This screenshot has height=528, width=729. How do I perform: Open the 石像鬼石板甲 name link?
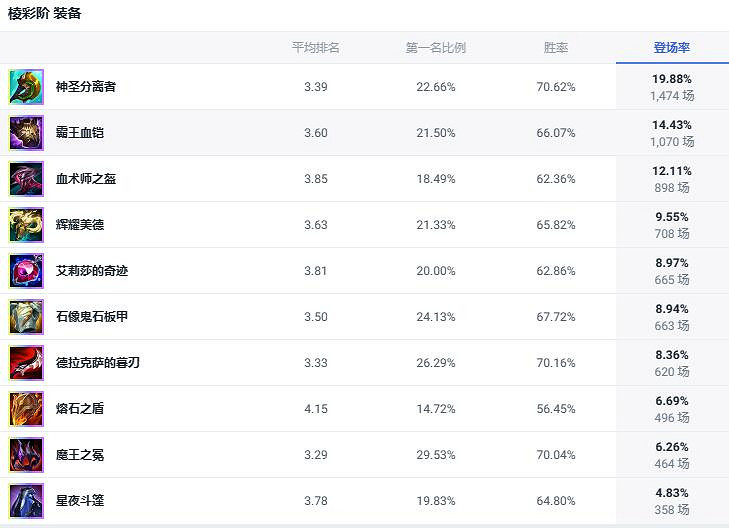[92, 317]
